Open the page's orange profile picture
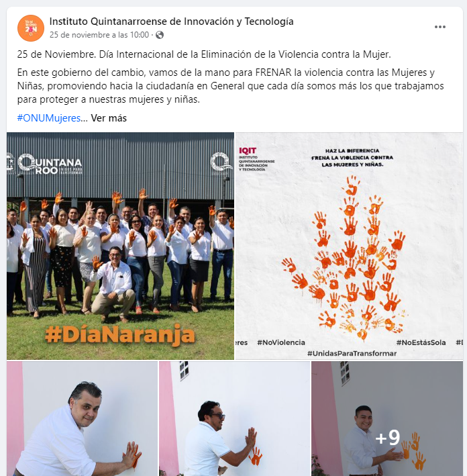 point(31,28)
